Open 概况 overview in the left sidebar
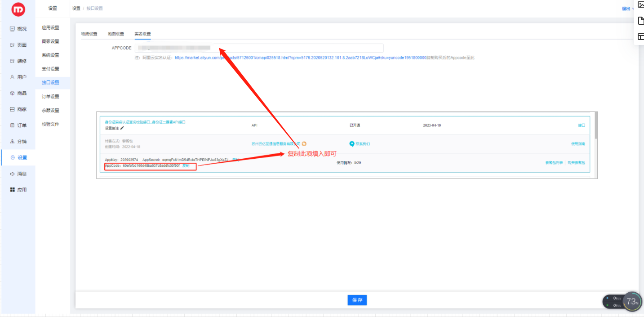The height and width of the screenshot is (317, 644). point(18,29)
